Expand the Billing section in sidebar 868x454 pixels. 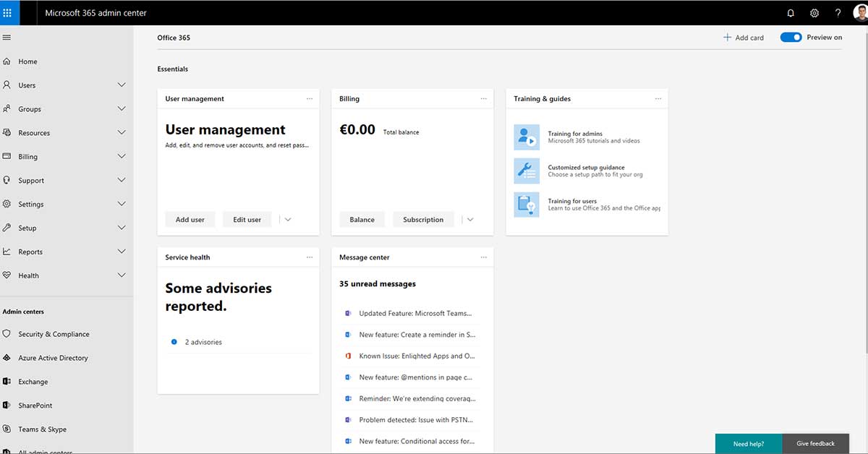(x=123, y=156)
